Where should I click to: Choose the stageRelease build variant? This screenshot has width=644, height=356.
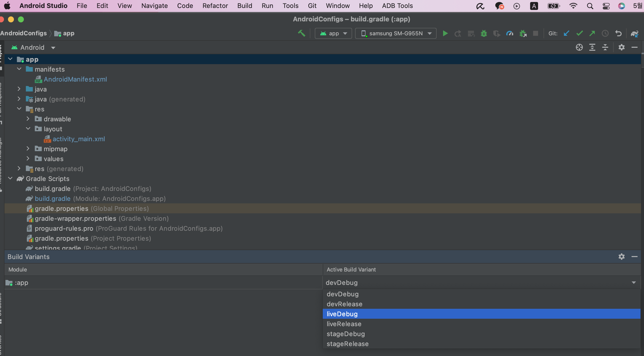[348, 344]
